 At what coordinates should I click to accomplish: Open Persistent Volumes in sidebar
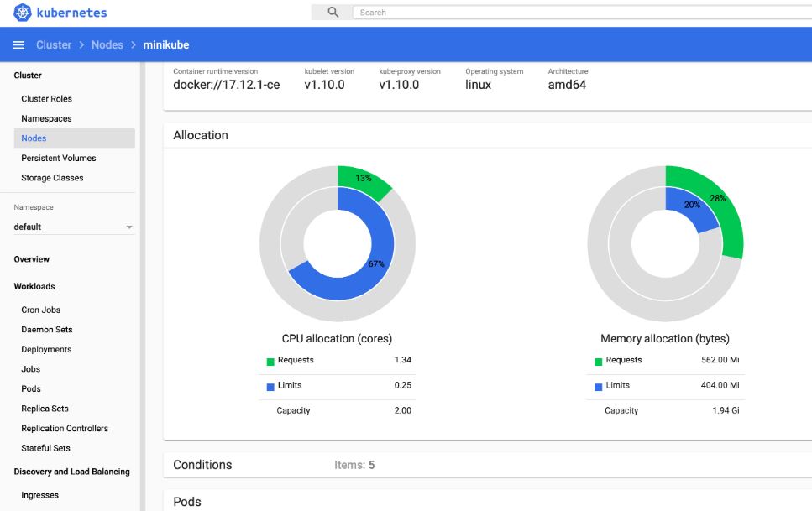[x=59, y=158]
